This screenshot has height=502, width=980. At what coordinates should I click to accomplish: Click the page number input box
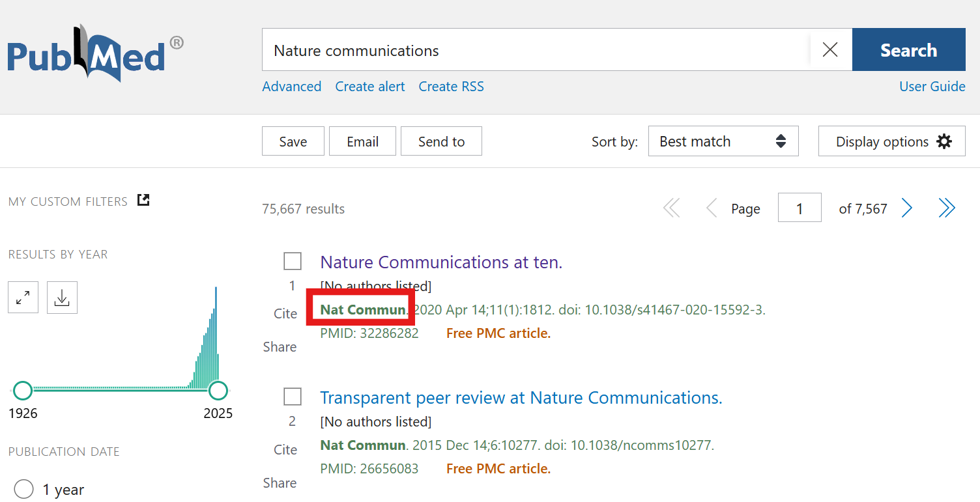(800, 208)
